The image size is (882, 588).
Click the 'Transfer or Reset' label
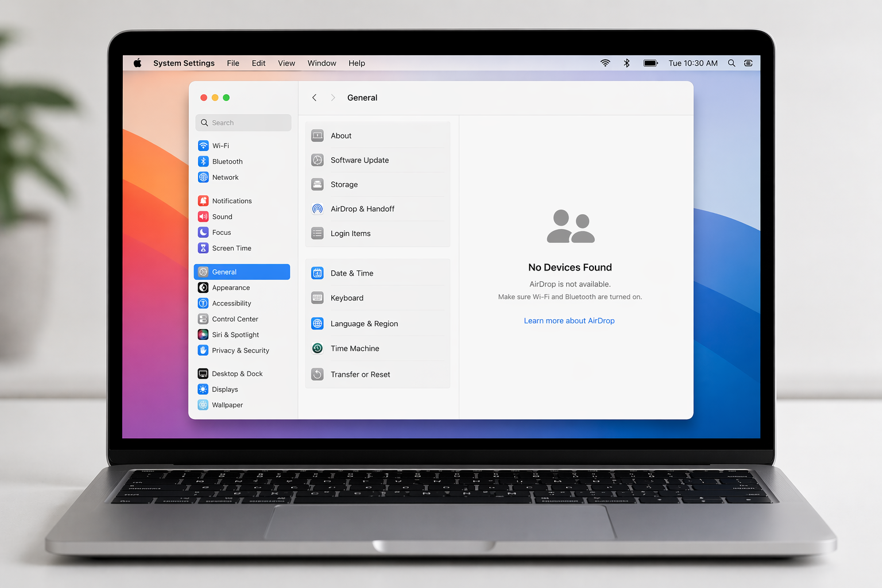point(360,374)
